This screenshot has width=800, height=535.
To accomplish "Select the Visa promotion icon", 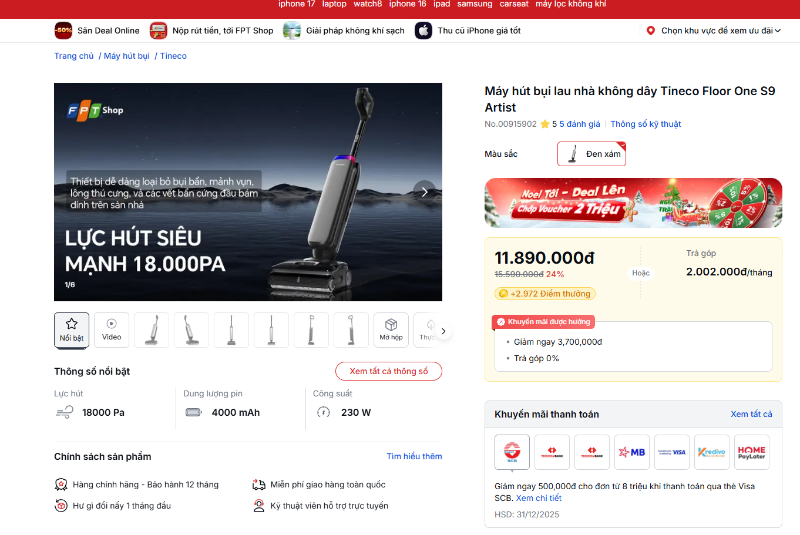I will [x=672, y=452].
